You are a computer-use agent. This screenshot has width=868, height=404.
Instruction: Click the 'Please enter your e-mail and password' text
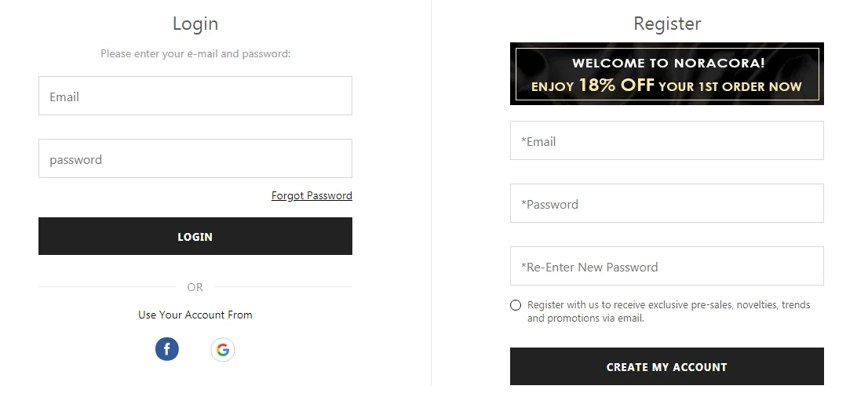[x=195, y=54]
